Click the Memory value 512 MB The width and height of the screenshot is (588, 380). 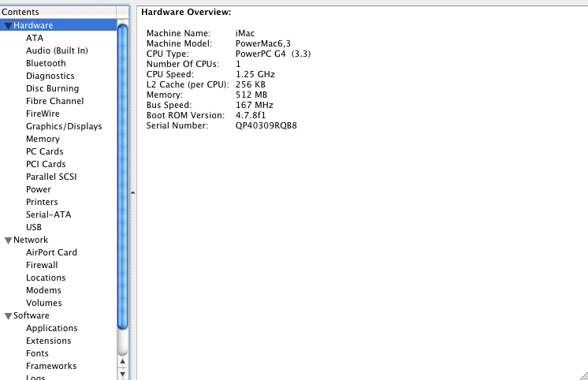click(x=251, y=95)
